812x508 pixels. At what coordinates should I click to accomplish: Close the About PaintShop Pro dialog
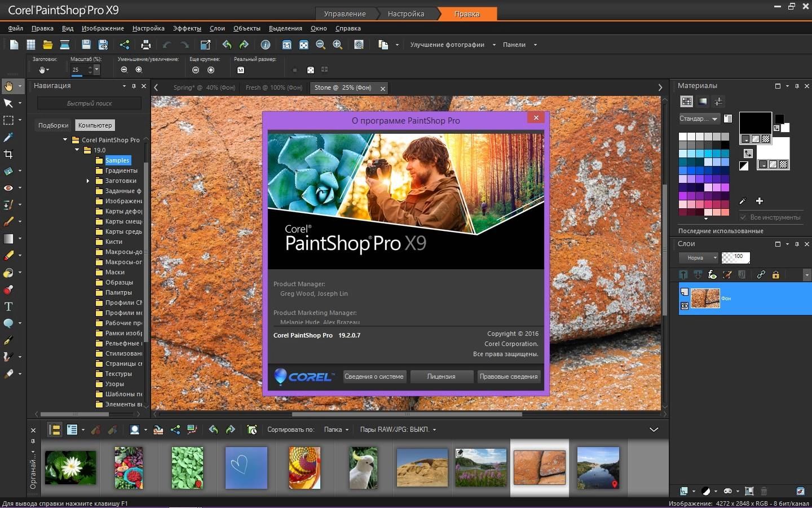(536, 117)
